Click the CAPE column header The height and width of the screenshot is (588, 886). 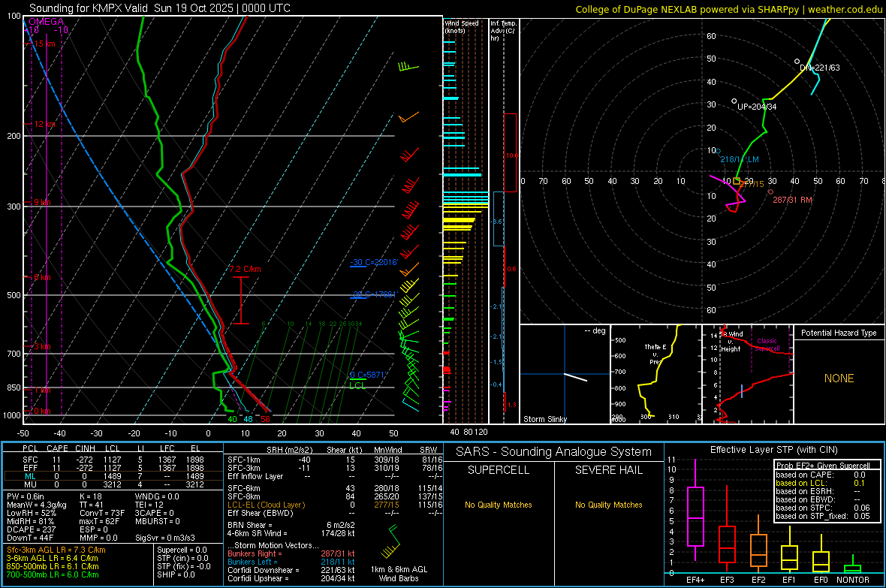click(57, 448)
